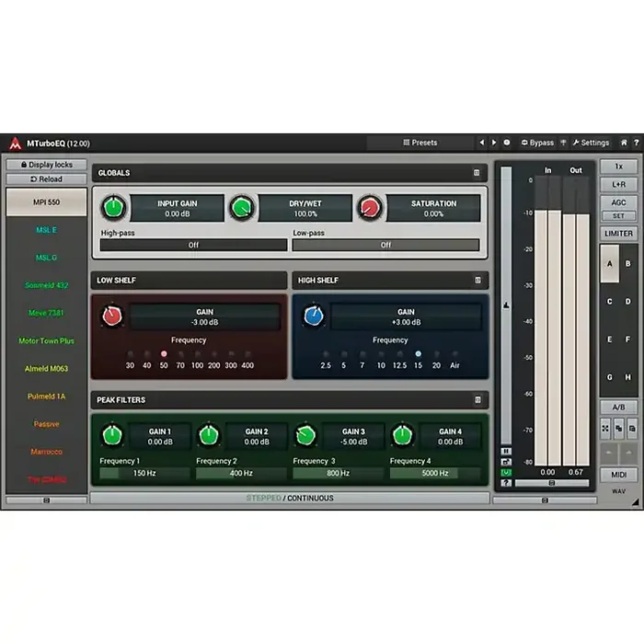Open the Presets dropdown
Viewport: 644px width, 644px height.
(x=420, y=143)
